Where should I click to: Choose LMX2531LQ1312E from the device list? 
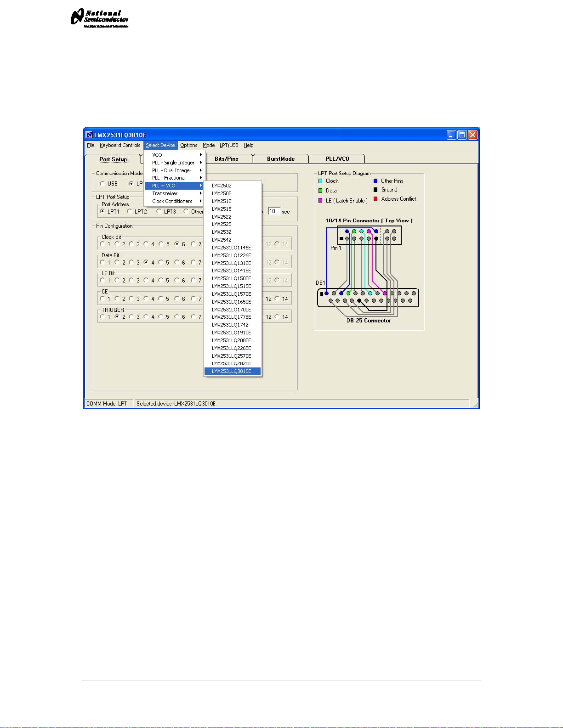[x=233, y=263]
